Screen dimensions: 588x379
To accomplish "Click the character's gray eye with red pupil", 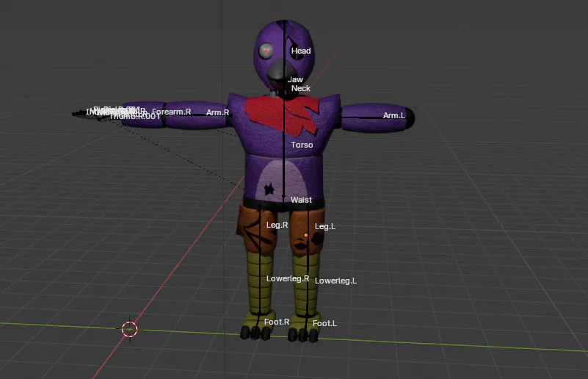I will [266, 51].
